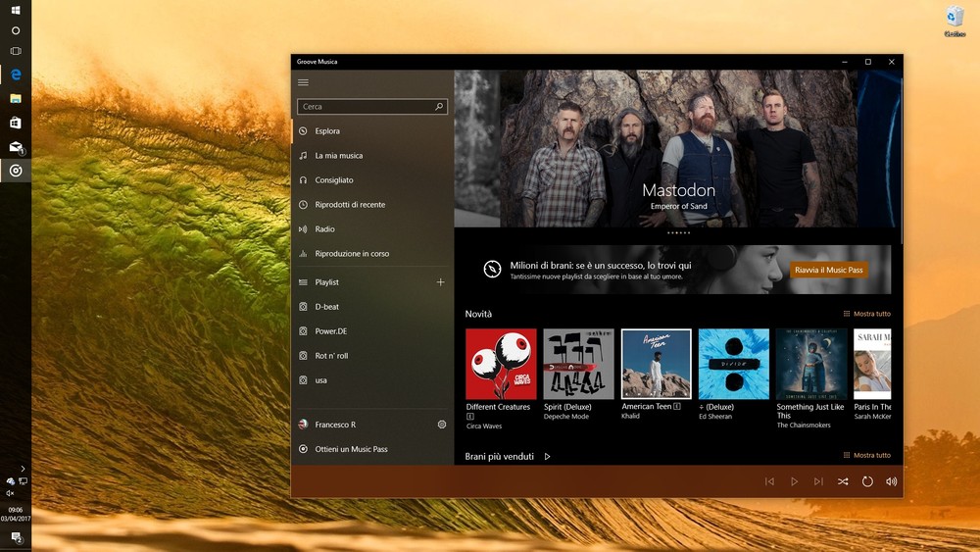Toggle repeat playback
The image size is (980, 552).
(867, 481)
